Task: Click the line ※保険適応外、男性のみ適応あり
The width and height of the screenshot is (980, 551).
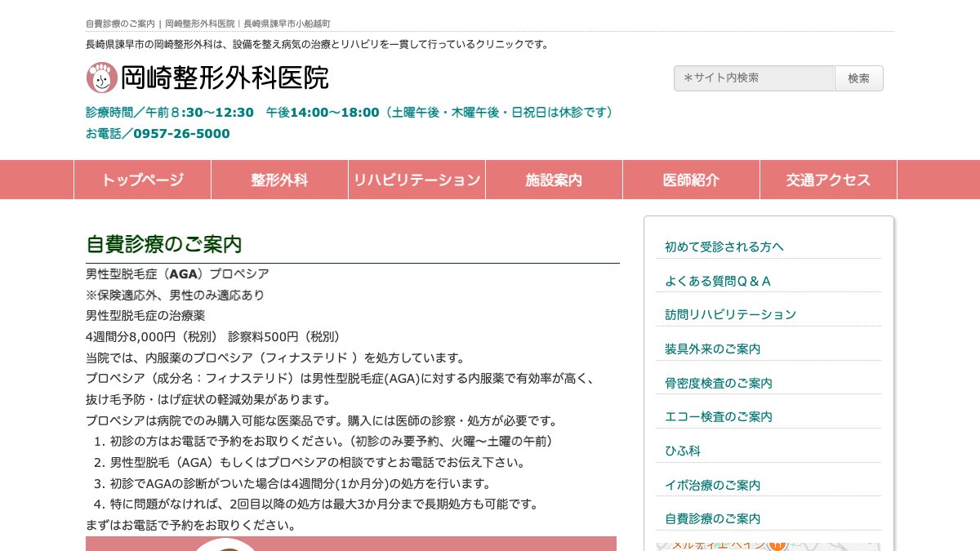Action: [x=175, y=295]
